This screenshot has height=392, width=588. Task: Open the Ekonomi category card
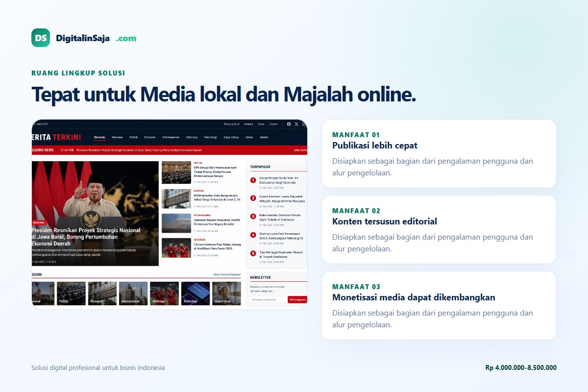point(102,294)
